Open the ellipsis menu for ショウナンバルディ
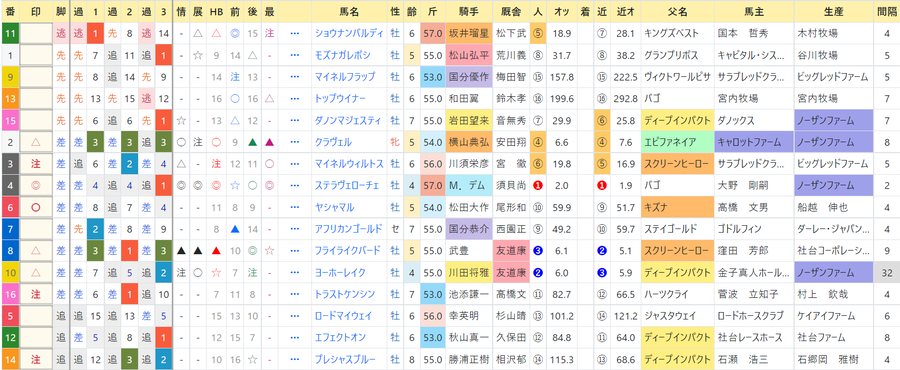 [x=295, y=34]
